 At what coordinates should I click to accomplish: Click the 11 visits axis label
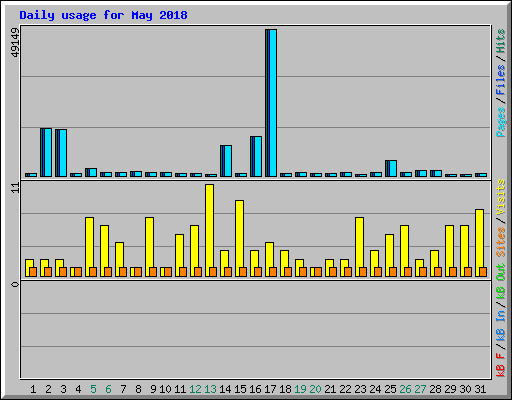click(x=15, y=188)
